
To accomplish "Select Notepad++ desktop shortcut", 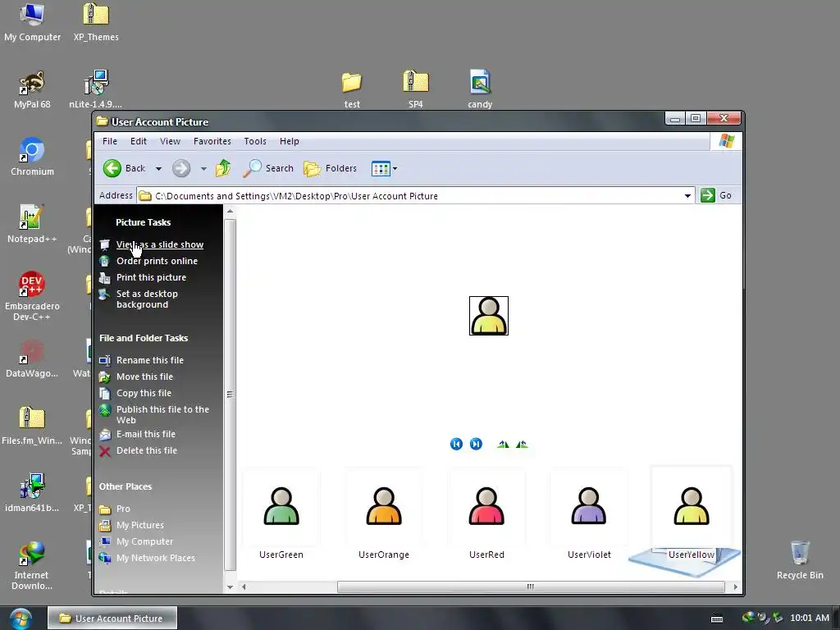I will [x=32, y=223].
